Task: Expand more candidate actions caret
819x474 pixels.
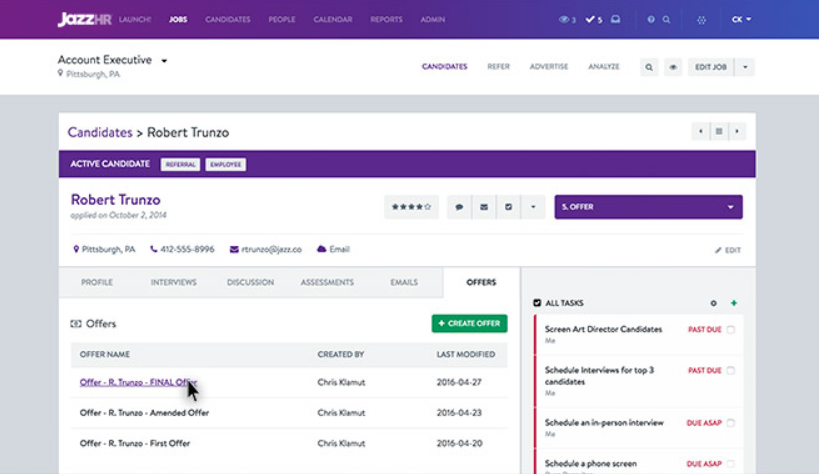Action: pyautogui.click(x=533, y=207)
